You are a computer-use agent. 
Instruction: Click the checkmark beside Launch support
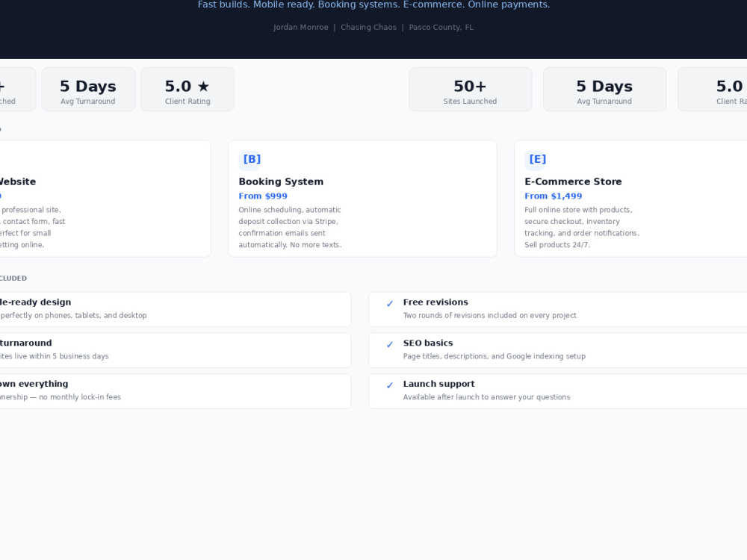(390, 386)
